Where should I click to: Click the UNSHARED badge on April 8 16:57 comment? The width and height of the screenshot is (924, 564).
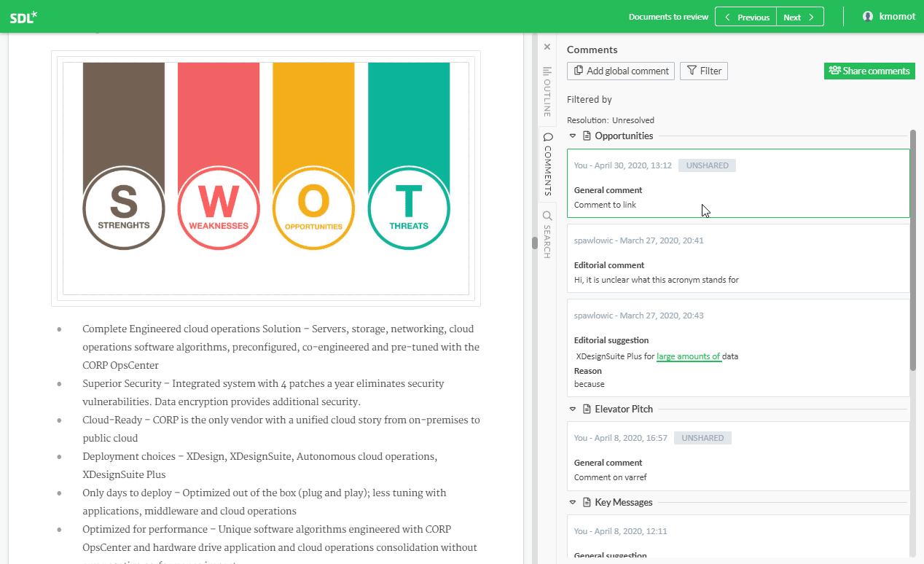point(702,438)
